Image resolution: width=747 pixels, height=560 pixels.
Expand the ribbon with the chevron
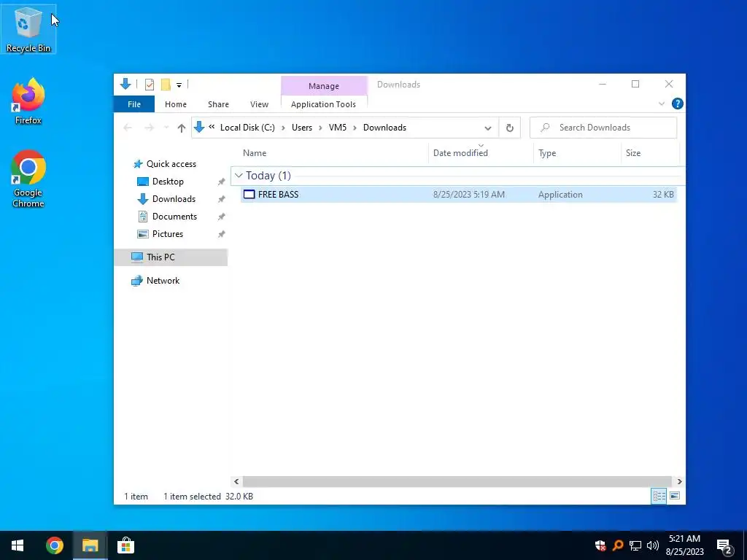tap(661, 104)
